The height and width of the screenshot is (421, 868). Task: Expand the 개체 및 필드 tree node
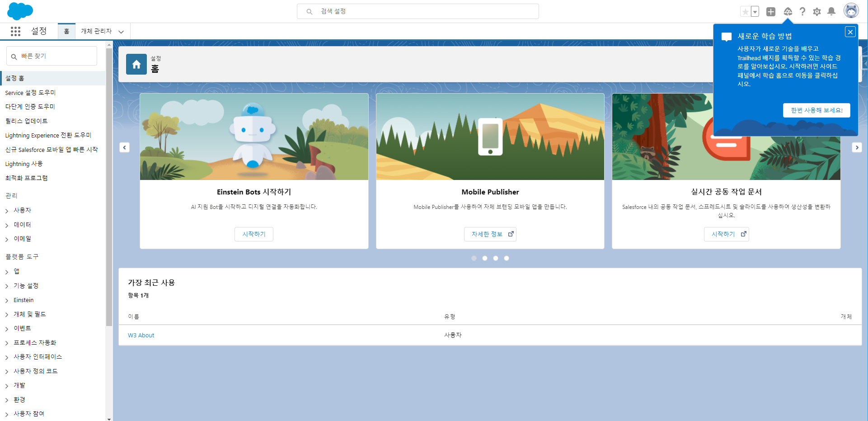click(7, 315)
